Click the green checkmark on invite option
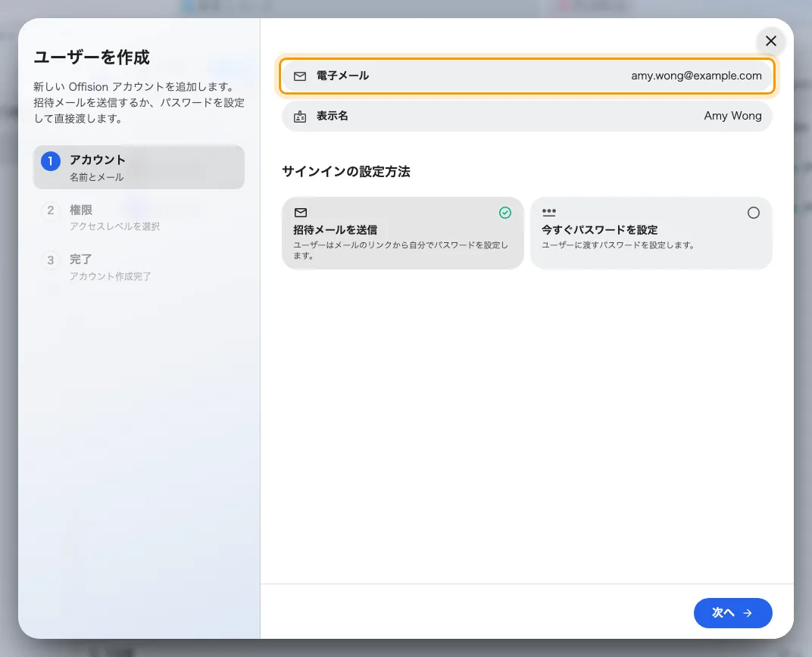The width and height of the screenshot is (812, 657). pos(505,213)
